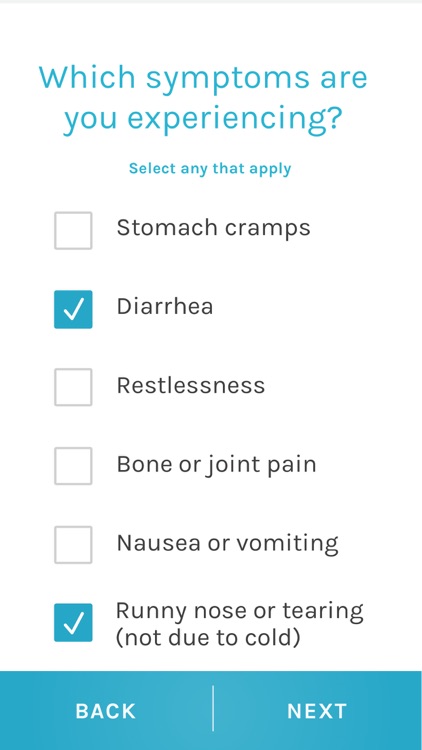Continue with the NEXT button
The image size is (422, 750).
pyautogui.click(x=317, y=711)
